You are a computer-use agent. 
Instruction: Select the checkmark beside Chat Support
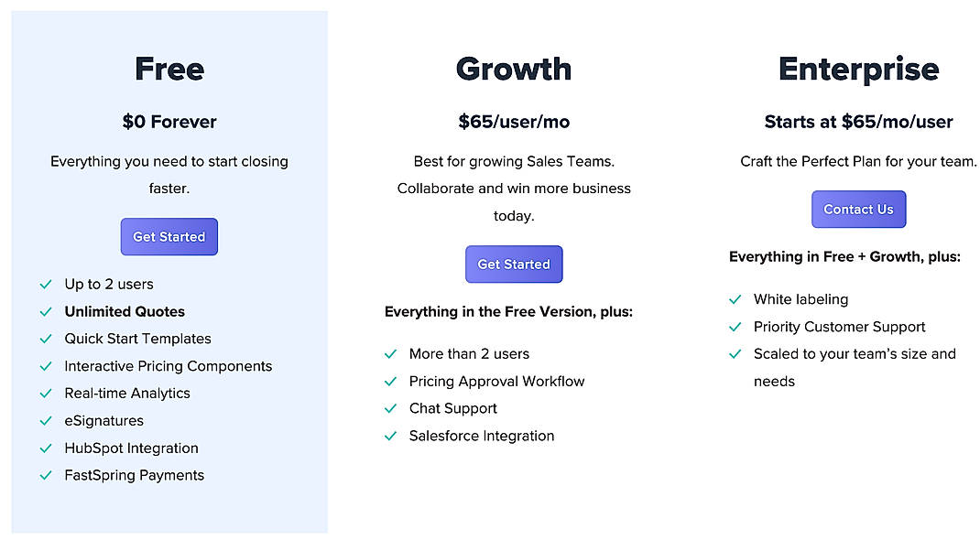point(391,409)
